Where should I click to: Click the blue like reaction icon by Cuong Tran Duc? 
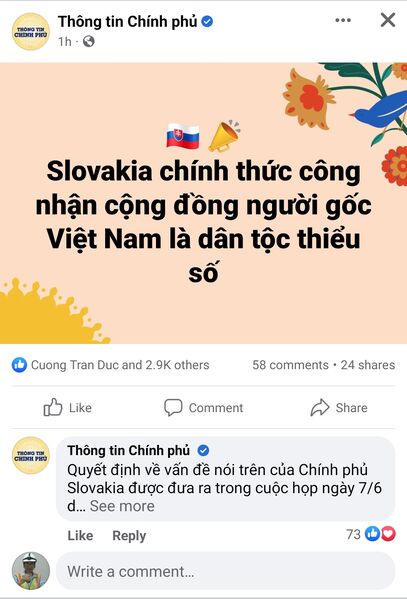click(x=19, y=365)
